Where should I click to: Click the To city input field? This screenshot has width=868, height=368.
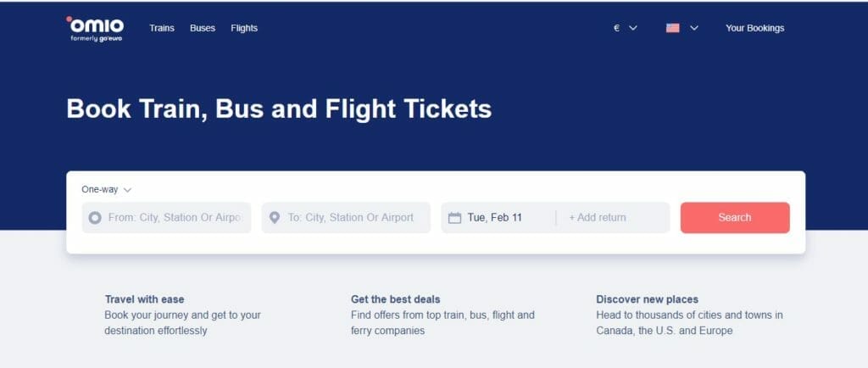346,217
